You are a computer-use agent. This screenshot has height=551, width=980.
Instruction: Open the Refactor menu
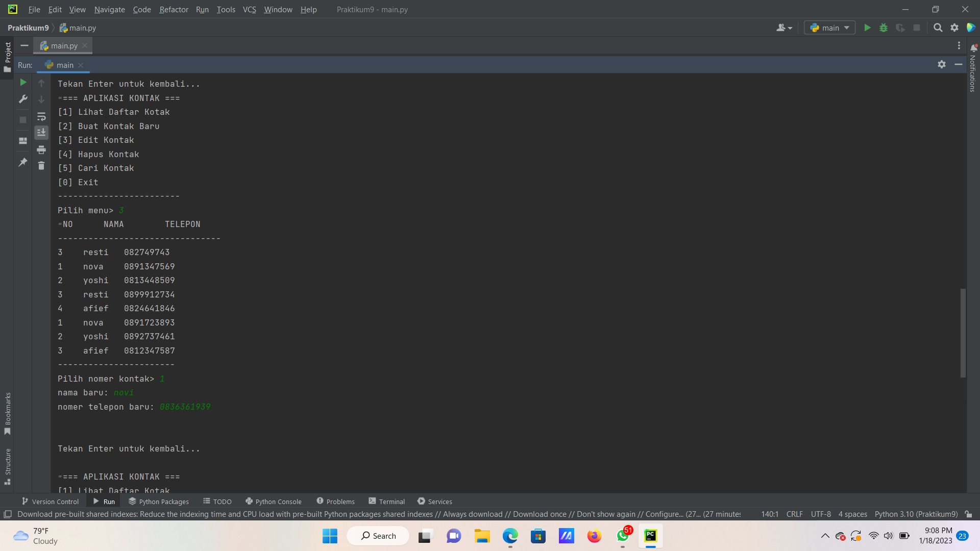[174, 9]
